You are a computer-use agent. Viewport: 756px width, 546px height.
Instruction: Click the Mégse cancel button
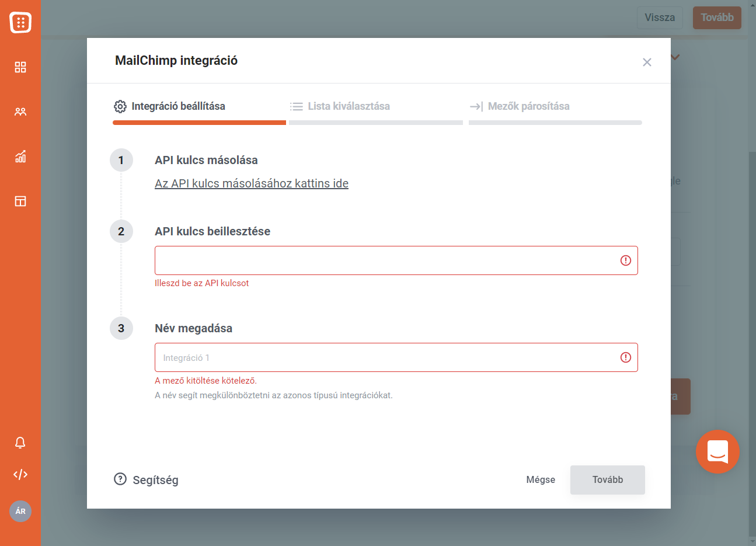(x=541, y=479)
